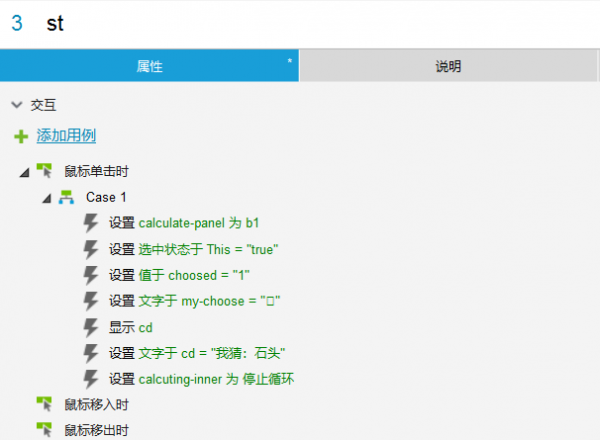Click the green plus add-case icon
The width and height of the screenshot is (600, 440).
[x=20, y=136]
